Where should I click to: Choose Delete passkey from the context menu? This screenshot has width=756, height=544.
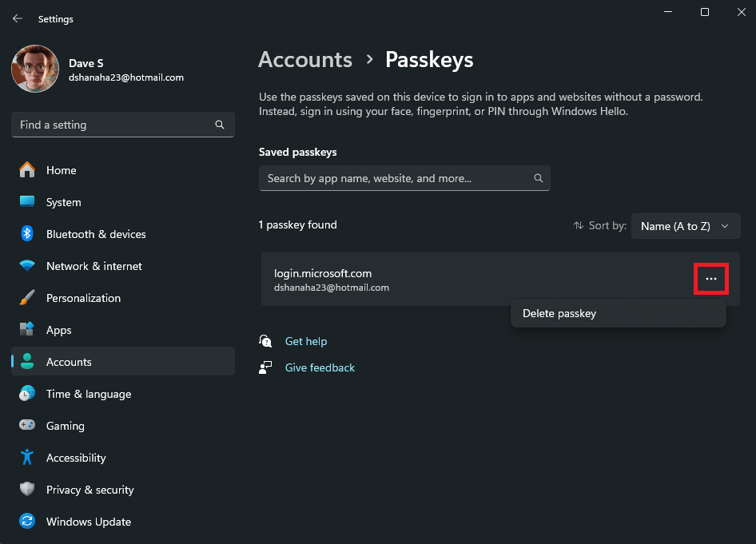tap(559, 313)
